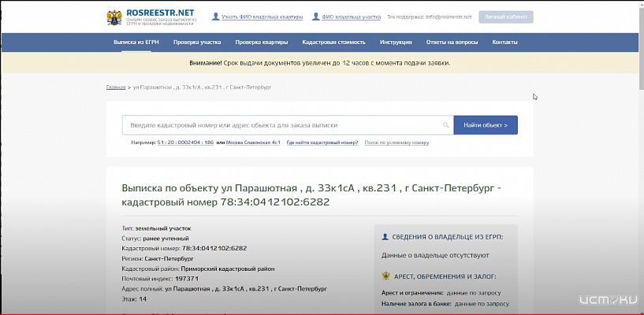Click the 'Где найти кадастровый номер?' link

(322, 143)
